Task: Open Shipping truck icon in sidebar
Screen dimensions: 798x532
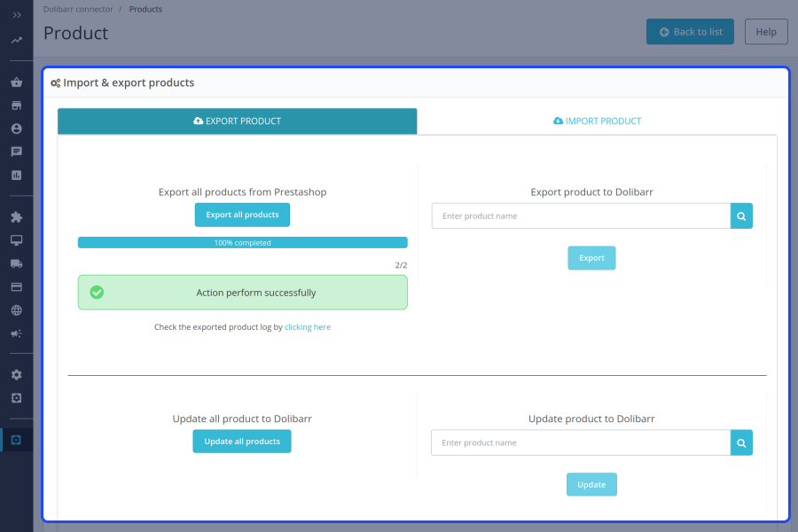Action: pyautogui.click(x=17, y=263)
